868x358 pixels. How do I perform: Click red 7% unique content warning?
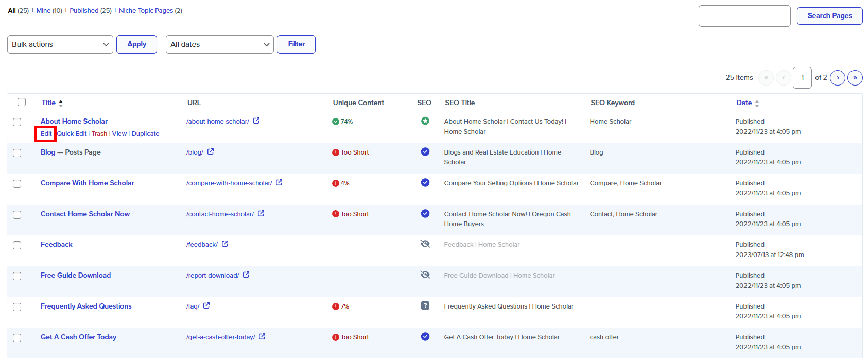pos(341,306)
